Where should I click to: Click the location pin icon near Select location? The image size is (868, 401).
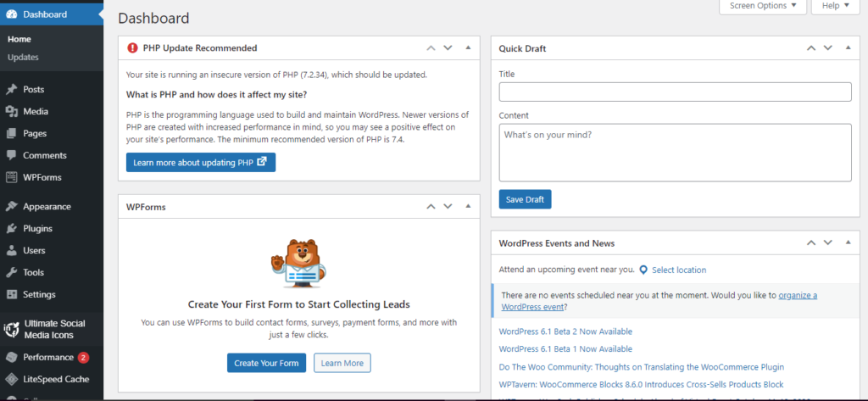tap(643, 270)
